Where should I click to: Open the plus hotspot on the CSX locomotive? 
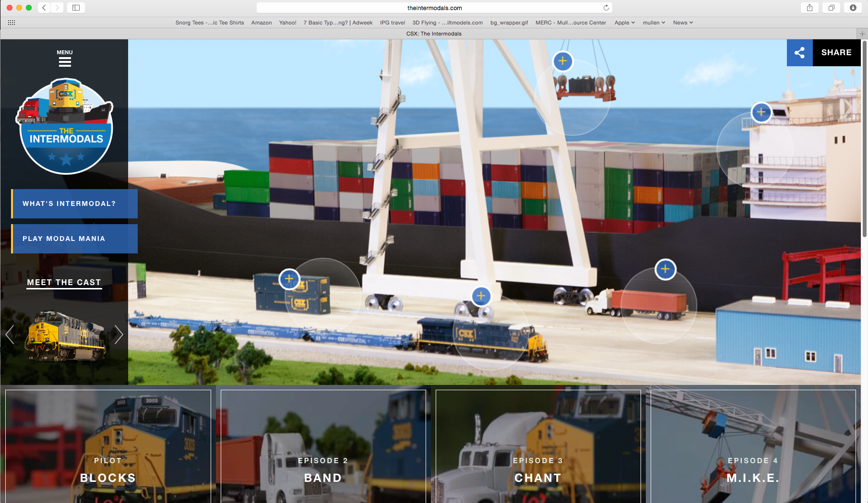[481, 296]
